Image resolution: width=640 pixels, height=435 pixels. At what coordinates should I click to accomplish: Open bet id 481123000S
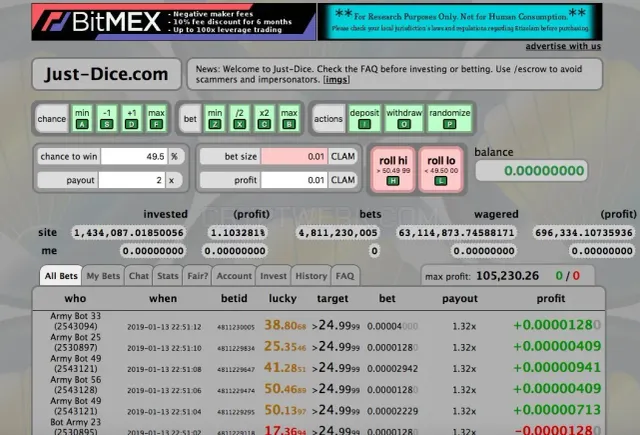[236, 327]
